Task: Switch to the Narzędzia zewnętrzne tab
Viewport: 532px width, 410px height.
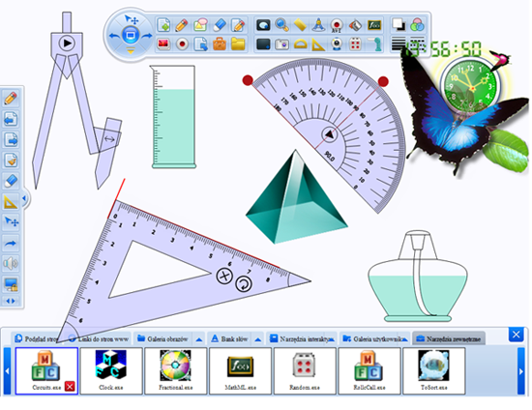Action: pyautogui.click(x=449, y=338)
